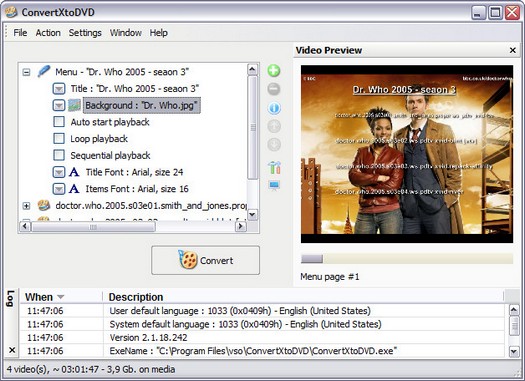Click the vertical Log tab label
This screenshot has height=381, width=525.
click(x=10, y=298)
